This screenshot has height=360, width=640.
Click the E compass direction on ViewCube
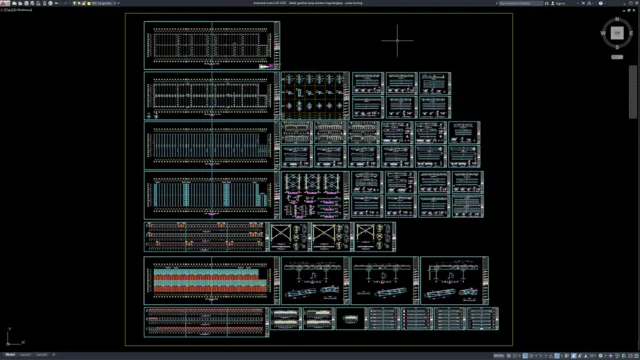[x=631, y=33]
